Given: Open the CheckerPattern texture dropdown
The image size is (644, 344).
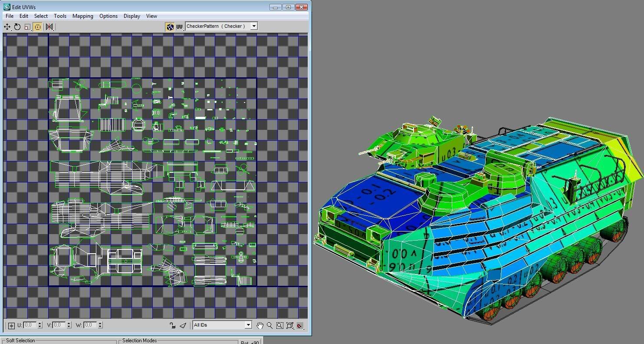Looking at the screenshot, I should [x=254, y=26].
